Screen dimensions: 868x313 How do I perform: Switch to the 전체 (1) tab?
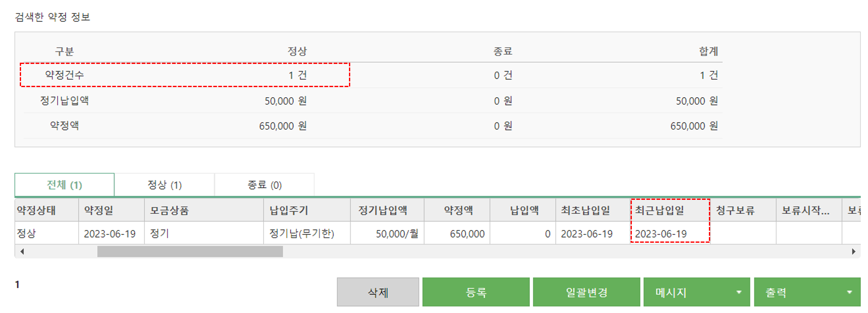pos(64,185)
